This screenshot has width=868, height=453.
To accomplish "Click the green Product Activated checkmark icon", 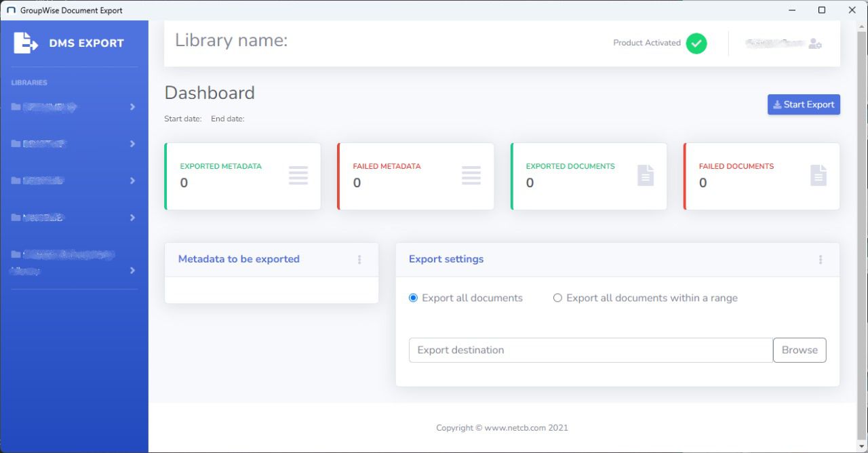I will [x=696, y=43].
